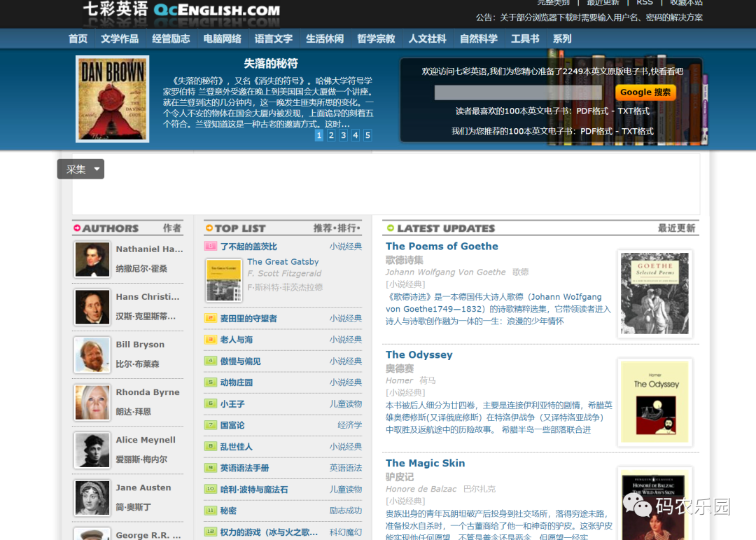
Task: Click the Google 搜索 button
Action: click(x=645, y=92)
